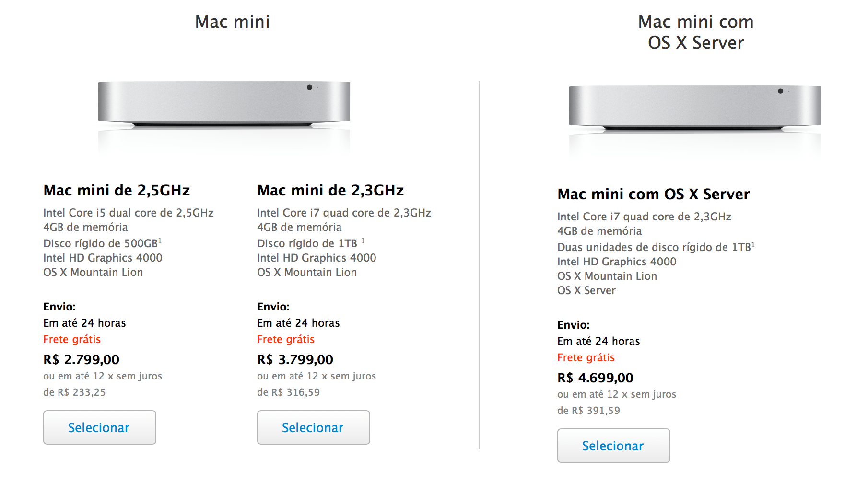Click the Mac mini de 2,3GHz title
868x482 pixels.
click(x=330, y=190)
